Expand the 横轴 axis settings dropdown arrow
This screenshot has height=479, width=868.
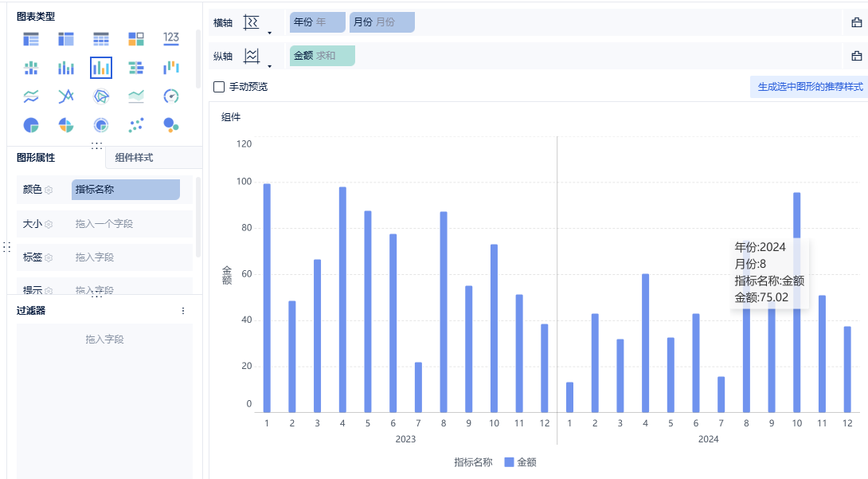tap(270, 33)
